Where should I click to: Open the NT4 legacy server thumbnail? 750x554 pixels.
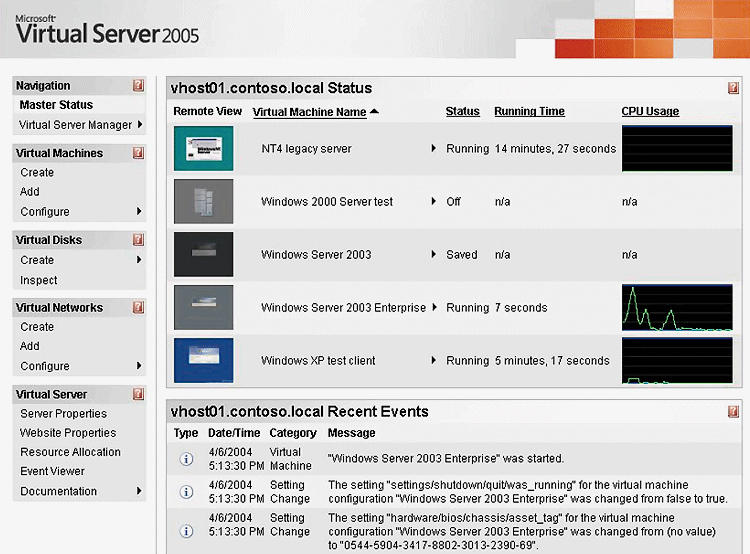tap(203, 148)
